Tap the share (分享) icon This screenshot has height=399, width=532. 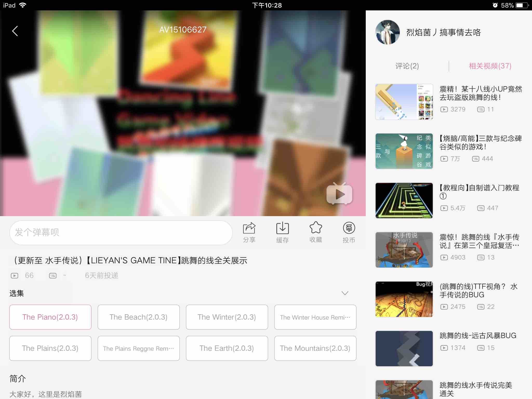[x=249, y=228]
